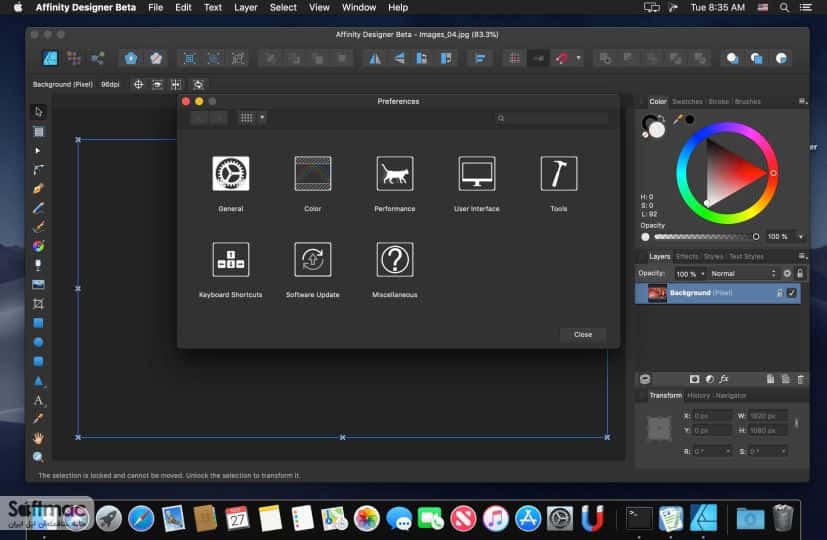Open layer effects fx button
The width and height of the screenshot is (827, 540).
point(724,379)
